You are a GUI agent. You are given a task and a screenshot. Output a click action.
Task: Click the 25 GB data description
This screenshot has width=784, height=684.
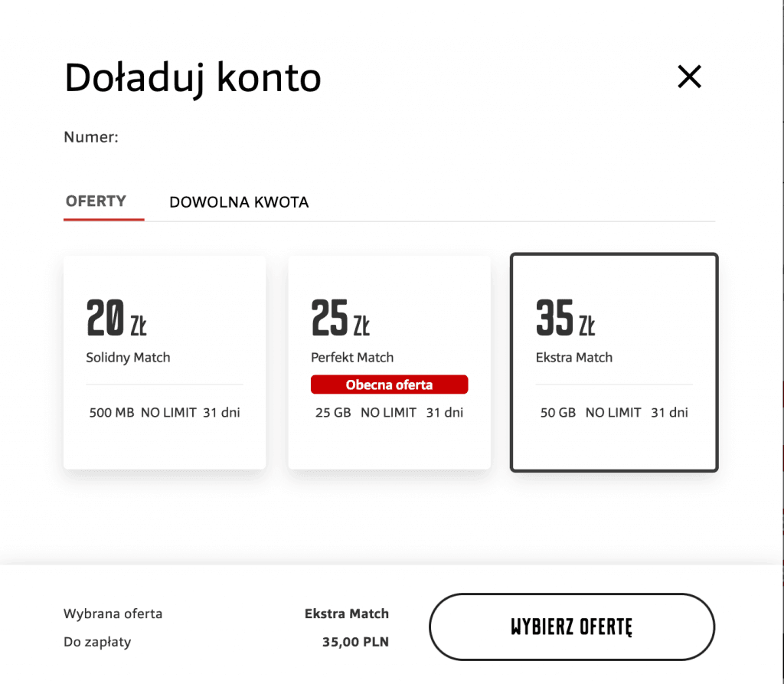coord(332,412)
